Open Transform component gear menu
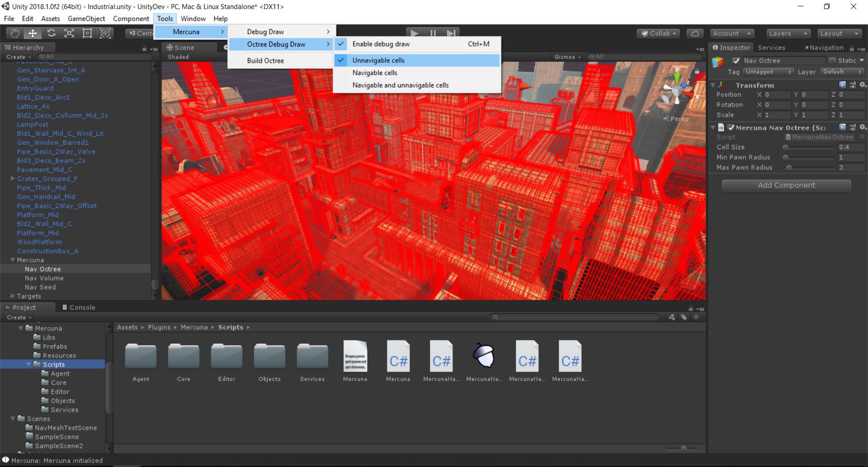Viewport: 868px width, 467px height. [863, 85]
